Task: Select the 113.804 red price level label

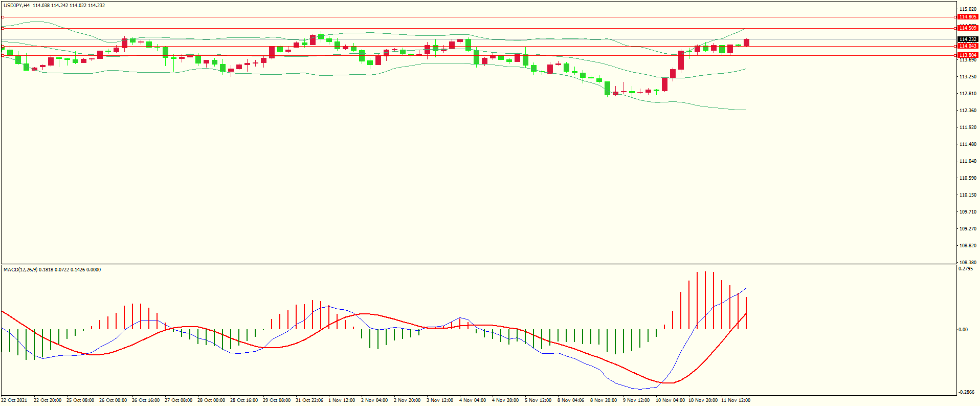Action: [967, 55]
